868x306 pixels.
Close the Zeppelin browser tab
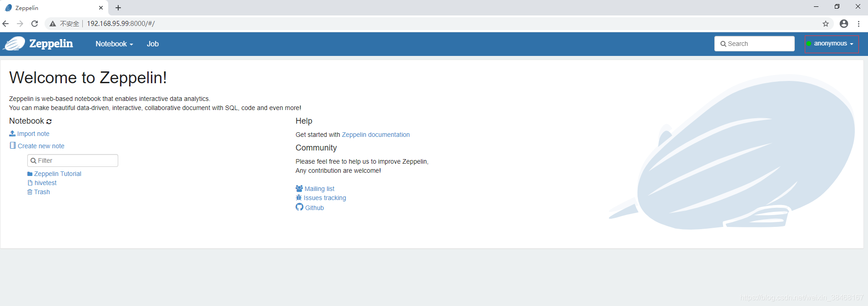tap(101, 8)
